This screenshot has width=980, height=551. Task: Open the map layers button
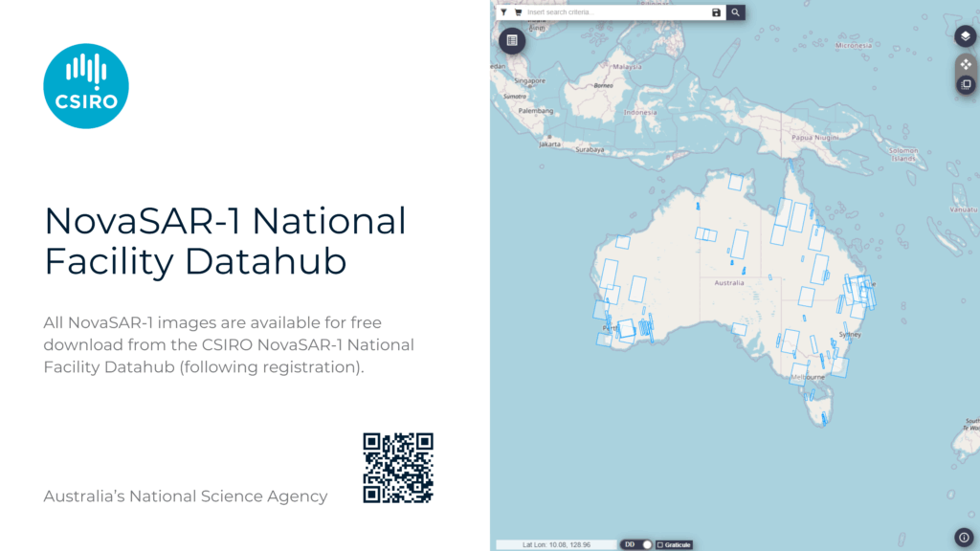point(966,35)
